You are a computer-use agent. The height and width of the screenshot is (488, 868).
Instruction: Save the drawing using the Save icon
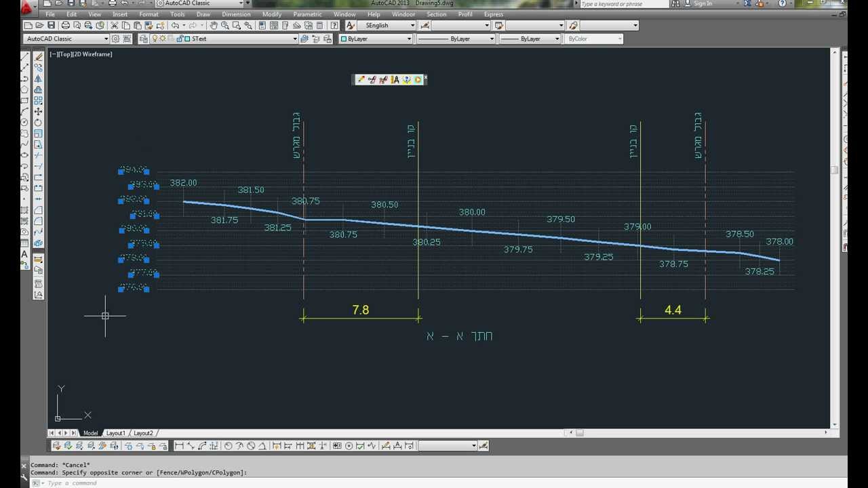click(51, 25)
